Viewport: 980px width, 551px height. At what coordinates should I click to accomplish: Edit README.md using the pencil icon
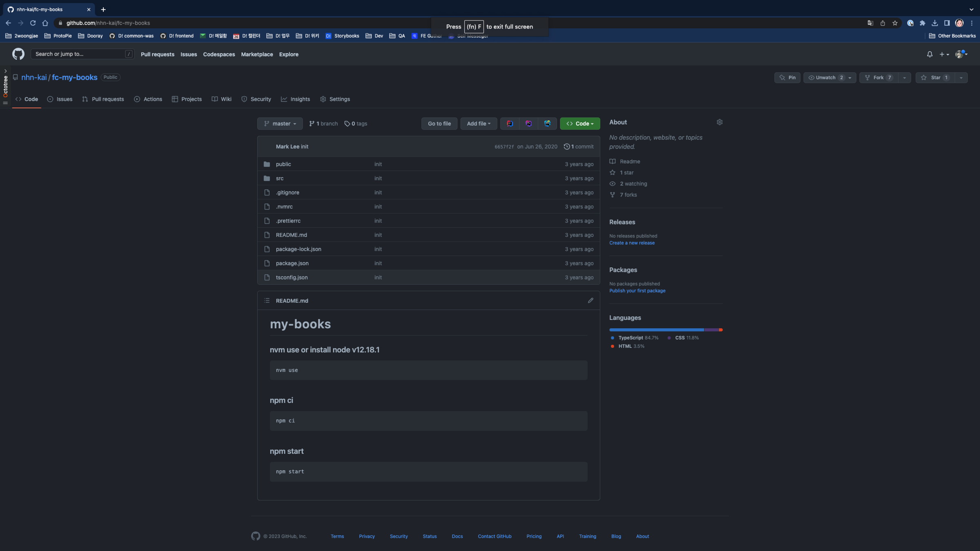tap(590, 300)
